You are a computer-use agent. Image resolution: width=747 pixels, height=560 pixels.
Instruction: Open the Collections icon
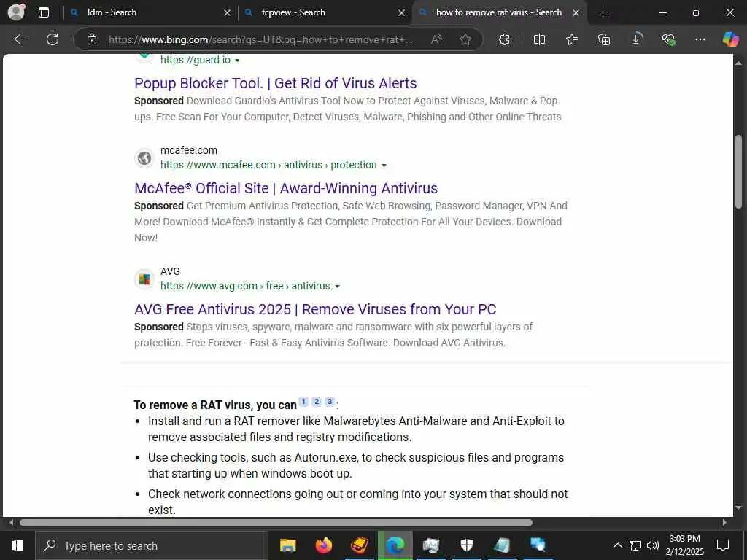(x=603, y=39)
